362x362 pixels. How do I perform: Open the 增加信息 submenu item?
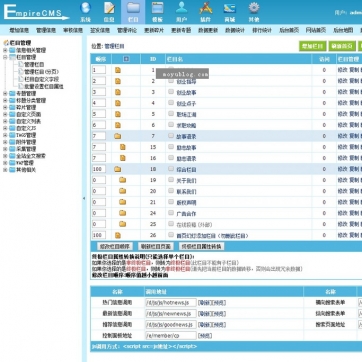[x=19, y=30]
